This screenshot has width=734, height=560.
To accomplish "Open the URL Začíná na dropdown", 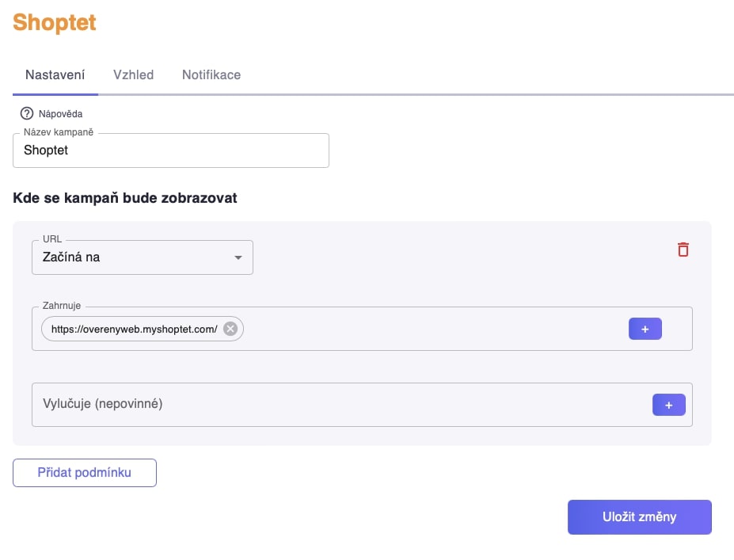I will tap(143, 257).
